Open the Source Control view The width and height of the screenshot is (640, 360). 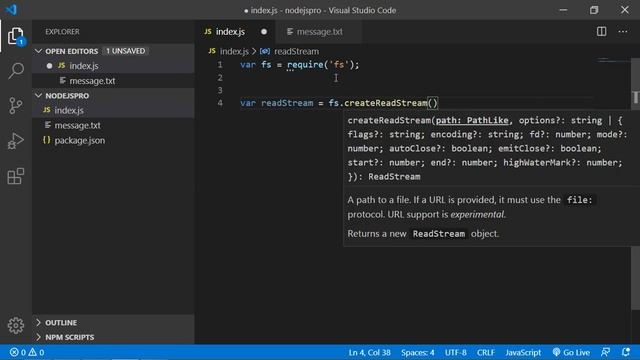pos(16,106)
